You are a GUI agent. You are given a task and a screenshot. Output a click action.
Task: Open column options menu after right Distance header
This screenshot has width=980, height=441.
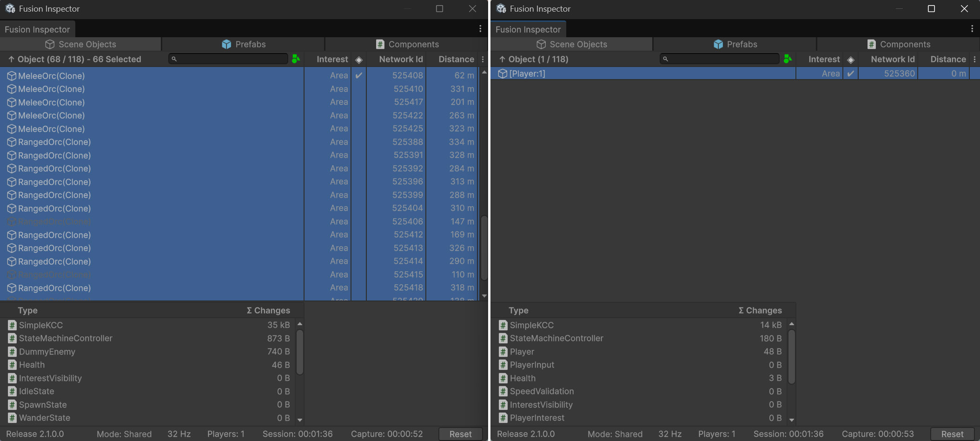tap(974, 60)
